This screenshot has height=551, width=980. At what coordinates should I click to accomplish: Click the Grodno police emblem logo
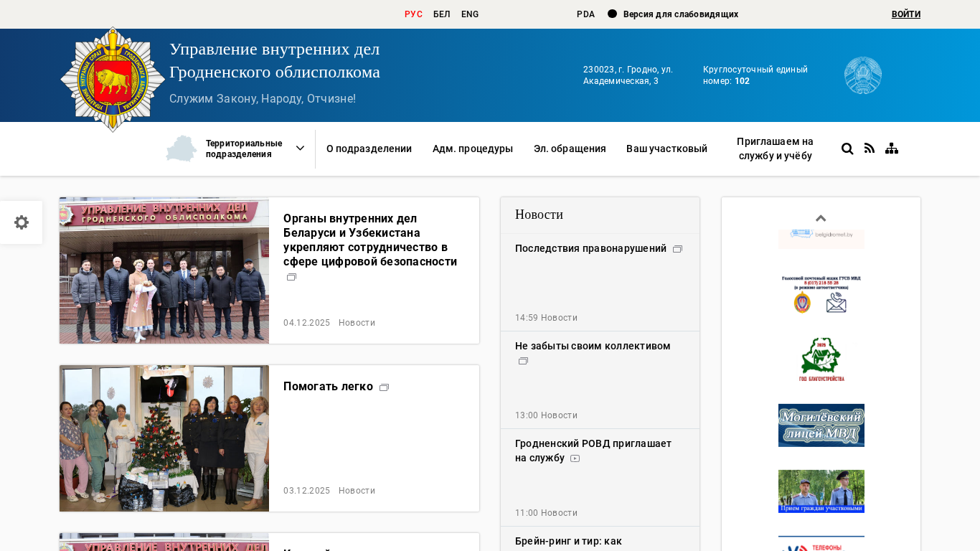coord(113,79)
